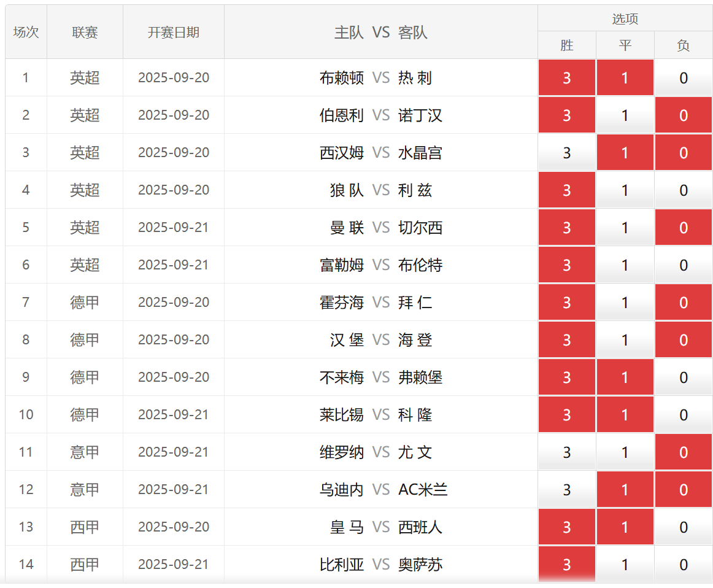Pick draw (1) for 狼队 vs 利兹
Screen dimensions: 713x588
coord(625,190)
